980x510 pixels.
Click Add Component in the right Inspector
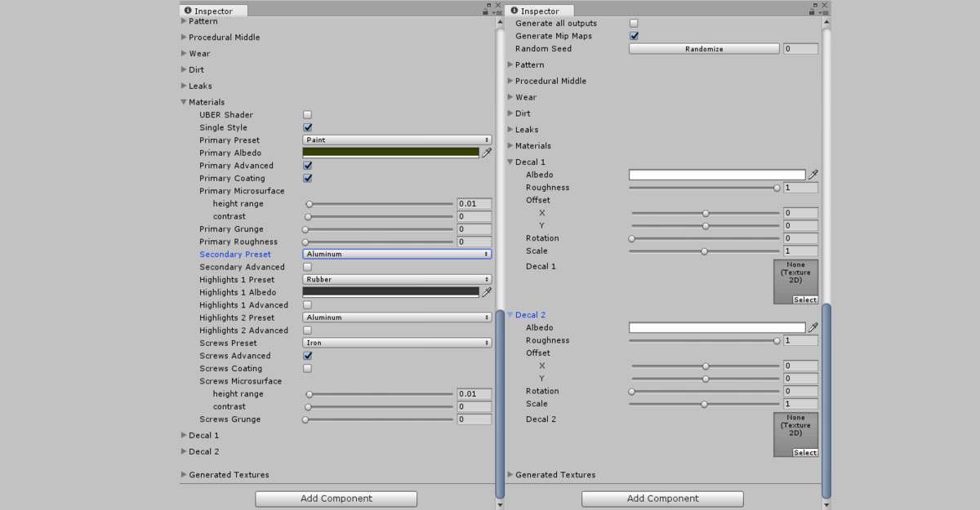pos(662,499)
